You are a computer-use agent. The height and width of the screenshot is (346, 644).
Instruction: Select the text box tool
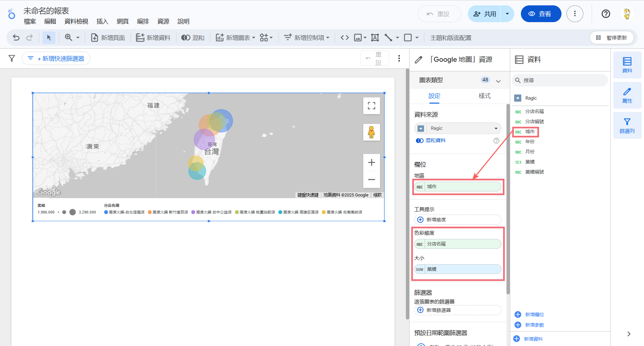pos(375,38)
